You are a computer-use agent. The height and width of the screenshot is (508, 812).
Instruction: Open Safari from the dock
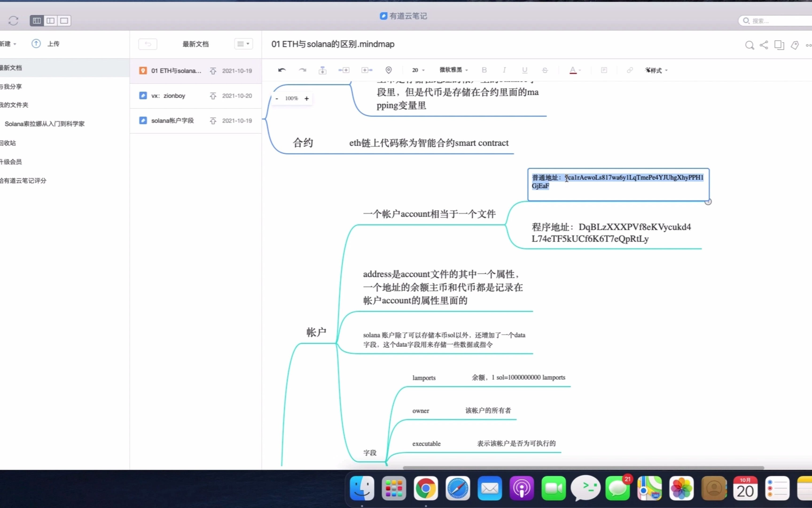pyautogui.click(x=458, y=488)
